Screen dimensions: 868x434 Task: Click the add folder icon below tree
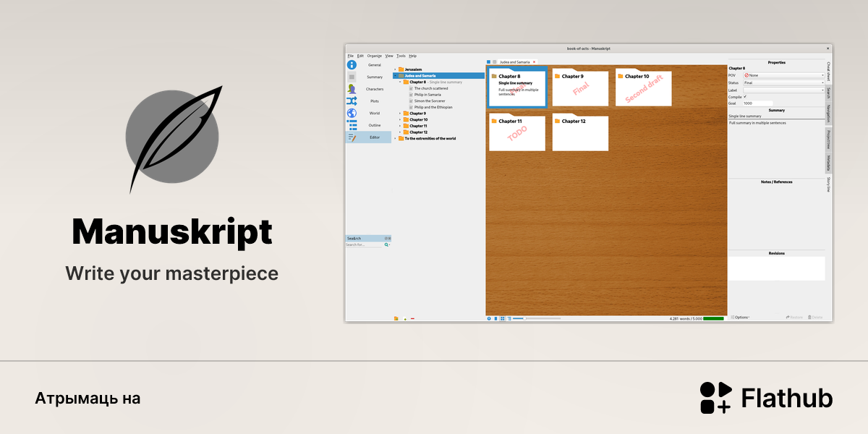[396, 318]
